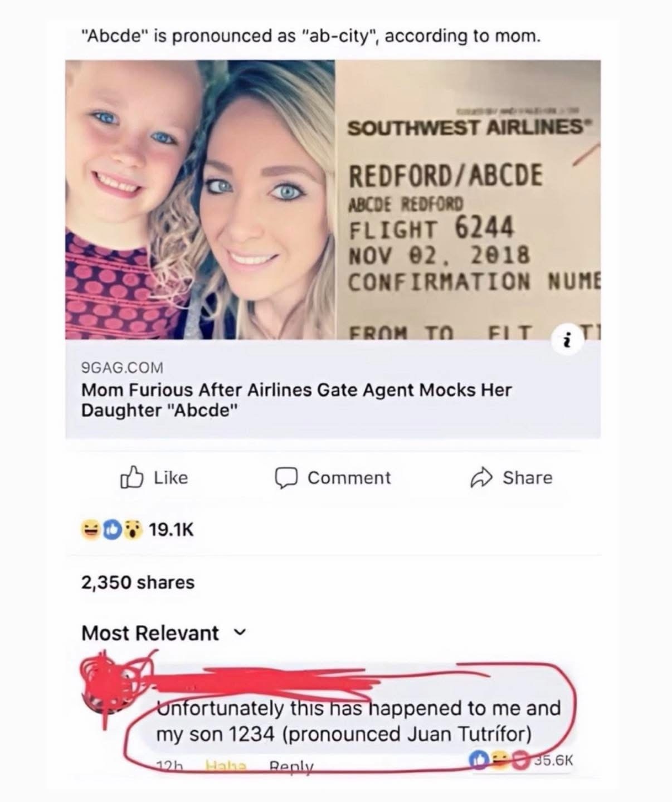Click the "ab-city" post caption text
This screenshot has height=802, width=672.
pos(310,37)
